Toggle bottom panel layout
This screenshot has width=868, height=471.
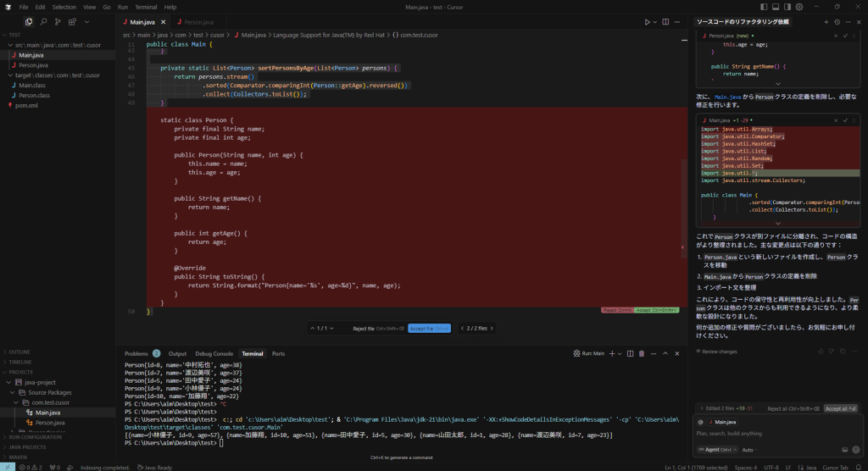(776, 7)
